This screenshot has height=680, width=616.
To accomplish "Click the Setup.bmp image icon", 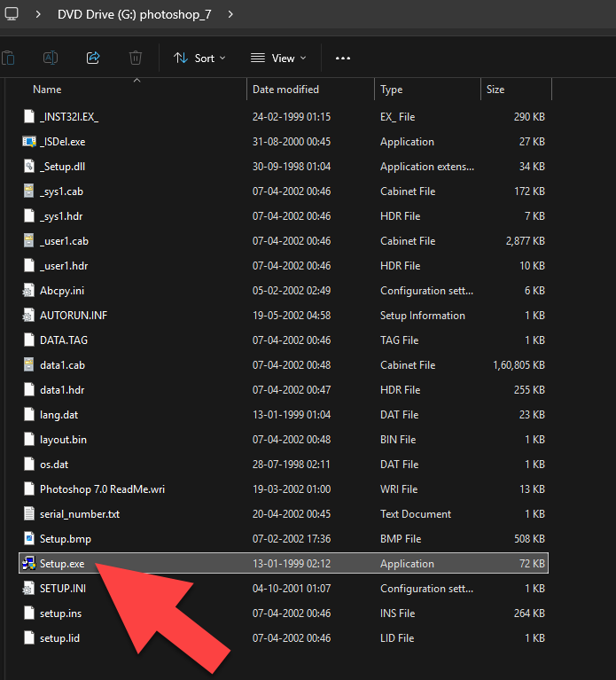I will (29, 539).
